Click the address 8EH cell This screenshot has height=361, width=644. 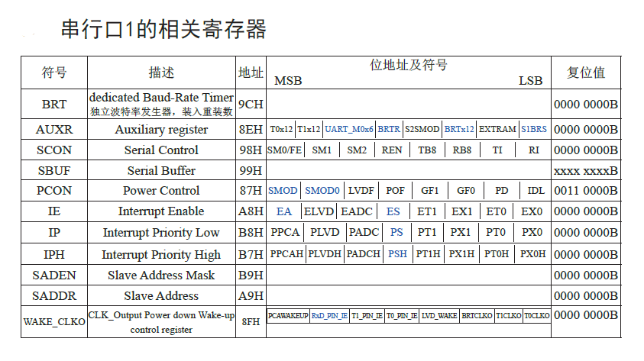251,130
